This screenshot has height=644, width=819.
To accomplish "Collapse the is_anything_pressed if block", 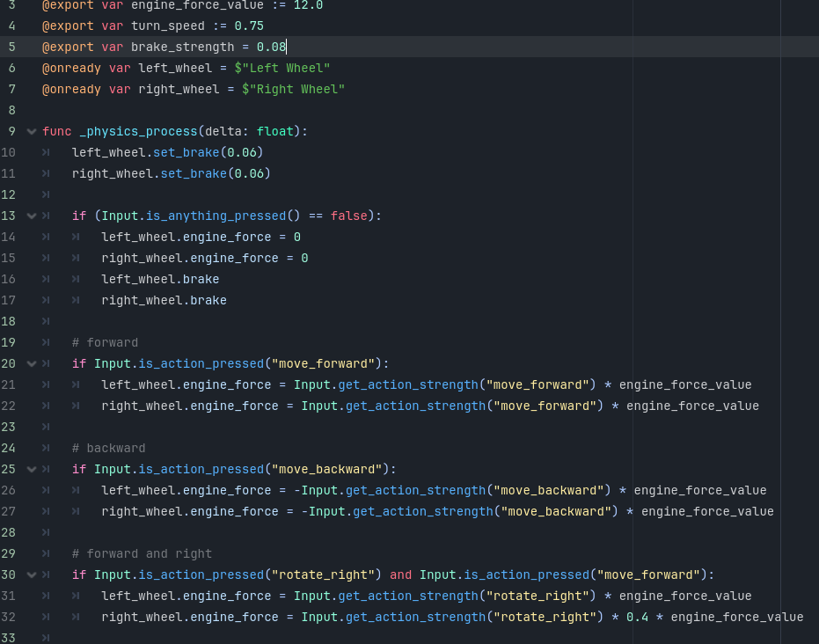I will pyautogui.click(x=33, y=216).
